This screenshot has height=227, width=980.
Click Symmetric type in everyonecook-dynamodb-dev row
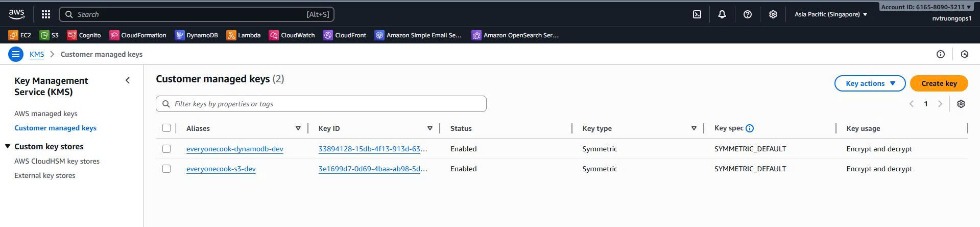coord(600,149)
